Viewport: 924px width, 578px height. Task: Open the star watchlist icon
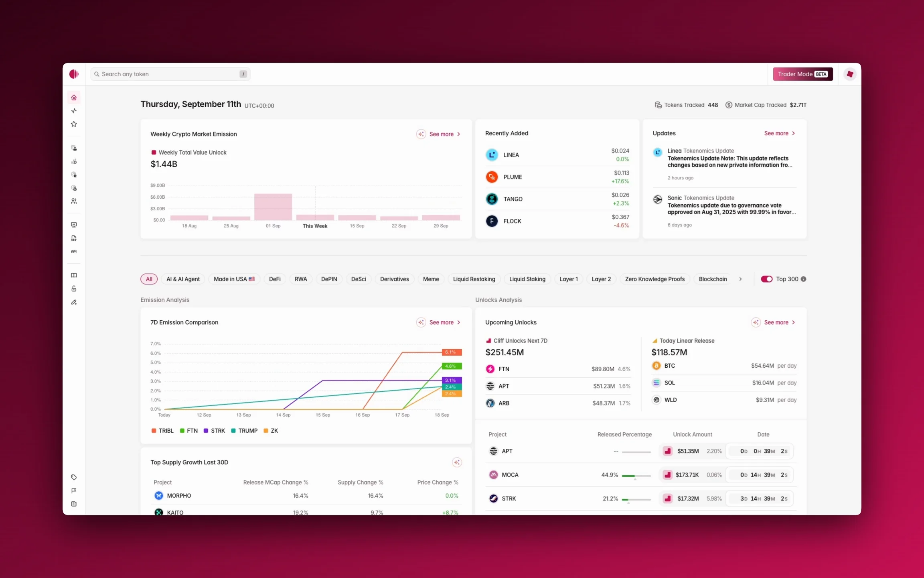[x=74, y=124]
